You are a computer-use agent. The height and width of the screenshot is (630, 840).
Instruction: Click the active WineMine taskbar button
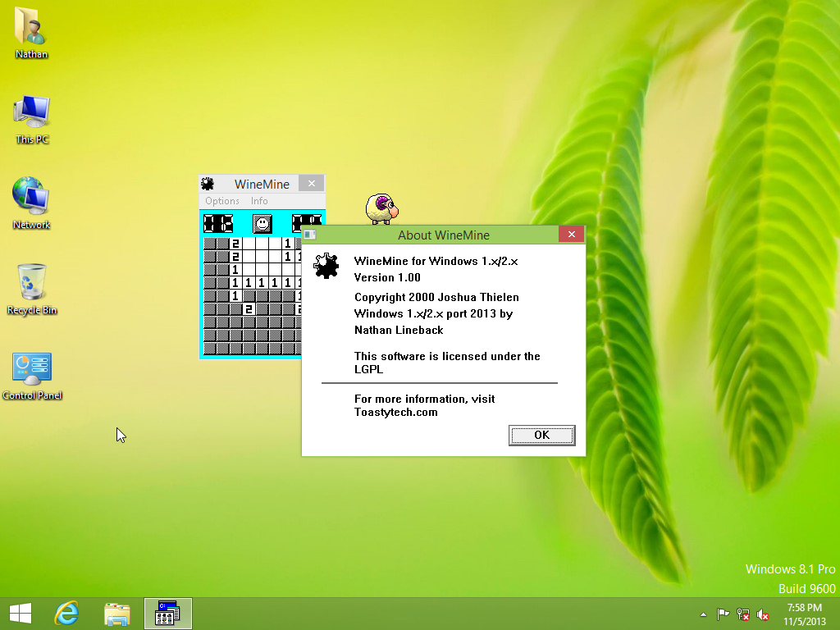[x=167, y=614]
